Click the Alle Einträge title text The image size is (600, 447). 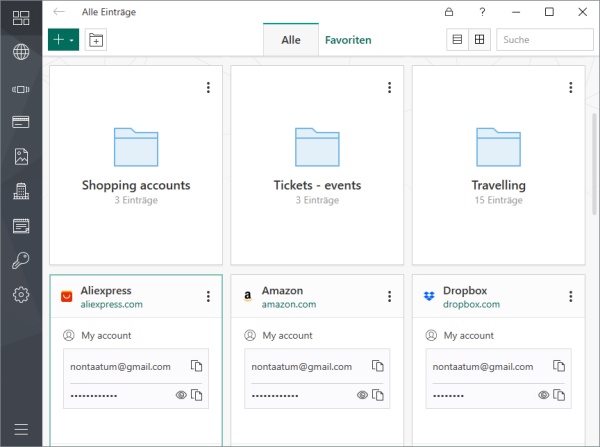109,12
